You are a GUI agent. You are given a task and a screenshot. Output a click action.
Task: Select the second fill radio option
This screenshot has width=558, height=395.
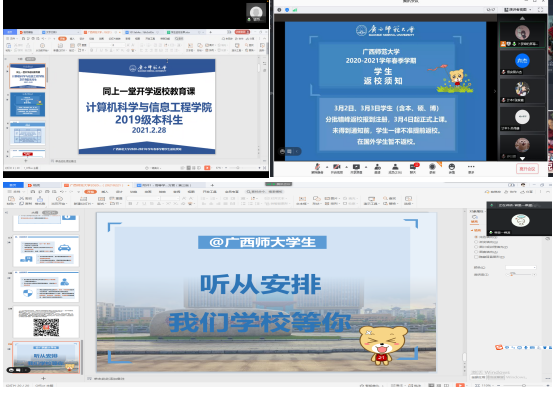click(476, 242)
